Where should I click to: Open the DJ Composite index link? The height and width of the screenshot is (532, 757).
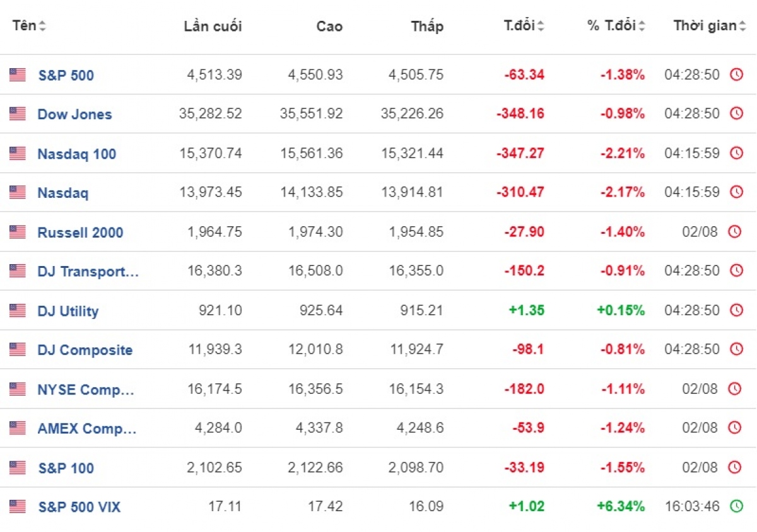85,350
